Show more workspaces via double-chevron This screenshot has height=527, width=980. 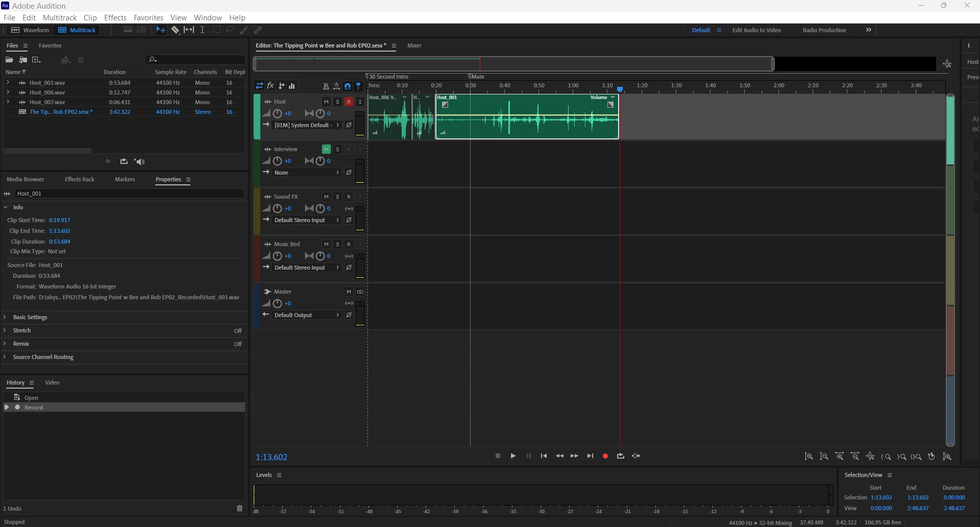pyautogui.click(x=869, y=30)
